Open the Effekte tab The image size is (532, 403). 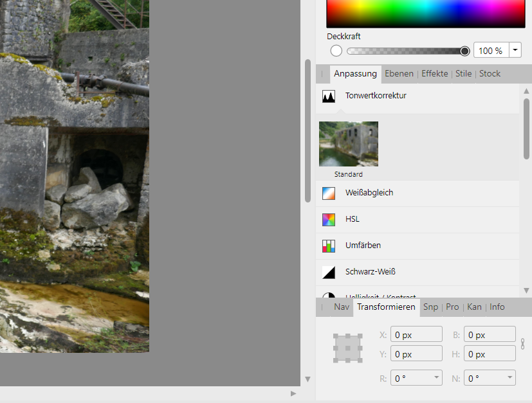(435, 73)
